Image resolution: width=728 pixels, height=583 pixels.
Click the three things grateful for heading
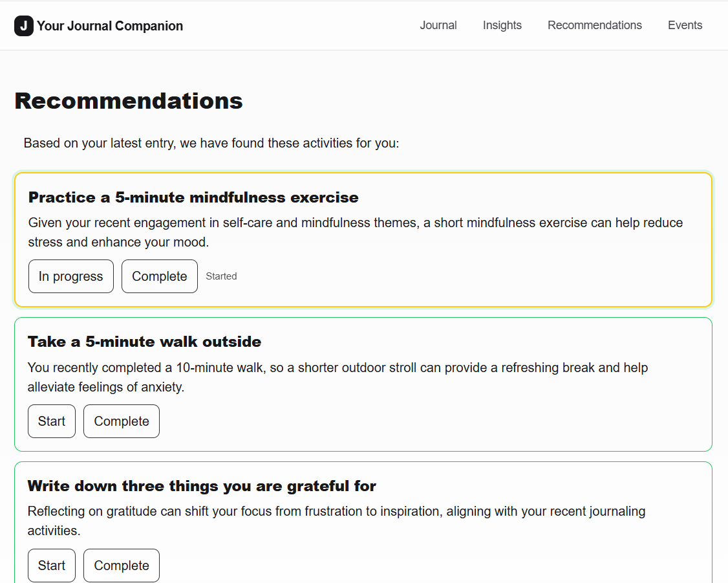pos(202,486)
